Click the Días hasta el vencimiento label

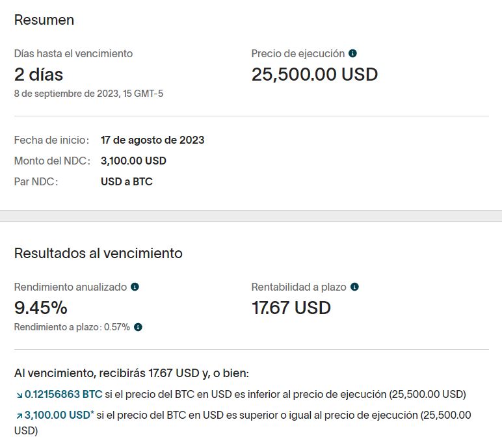(73, 53)
